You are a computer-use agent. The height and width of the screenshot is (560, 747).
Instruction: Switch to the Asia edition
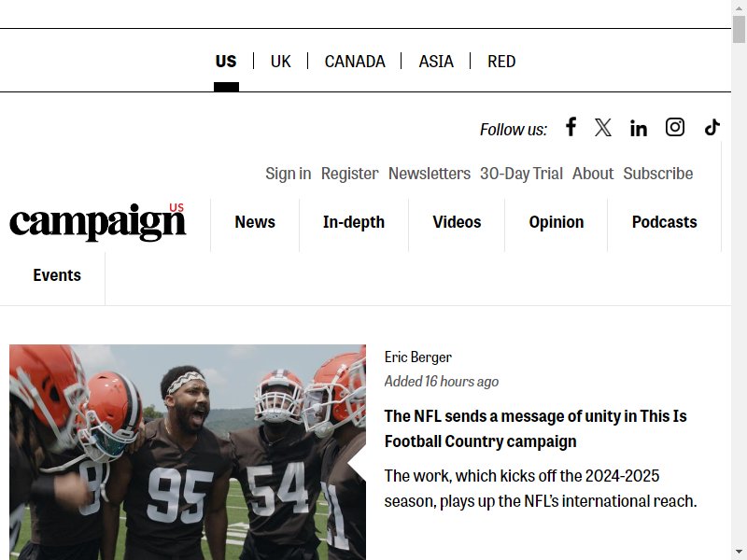(x=436, y=62)
